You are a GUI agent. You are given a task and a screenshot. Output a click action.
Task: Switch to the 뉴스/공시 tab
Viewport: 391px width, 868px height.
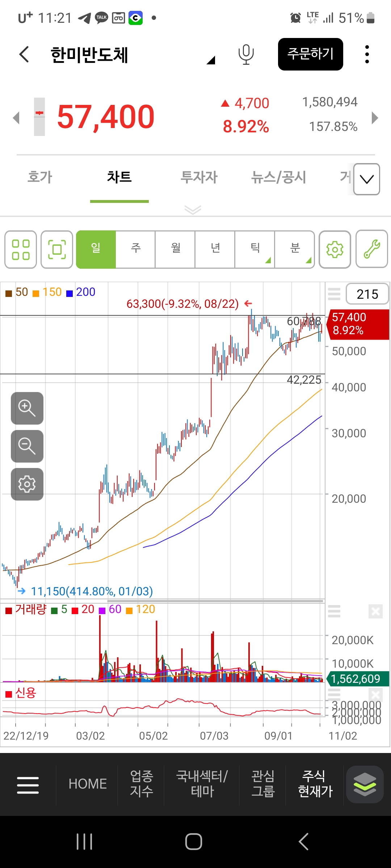(x=278, y=177)
